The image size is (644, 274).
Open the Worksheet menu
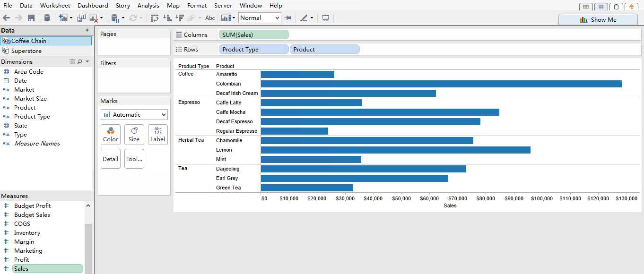pyautogui.click(x=55, y=6)
